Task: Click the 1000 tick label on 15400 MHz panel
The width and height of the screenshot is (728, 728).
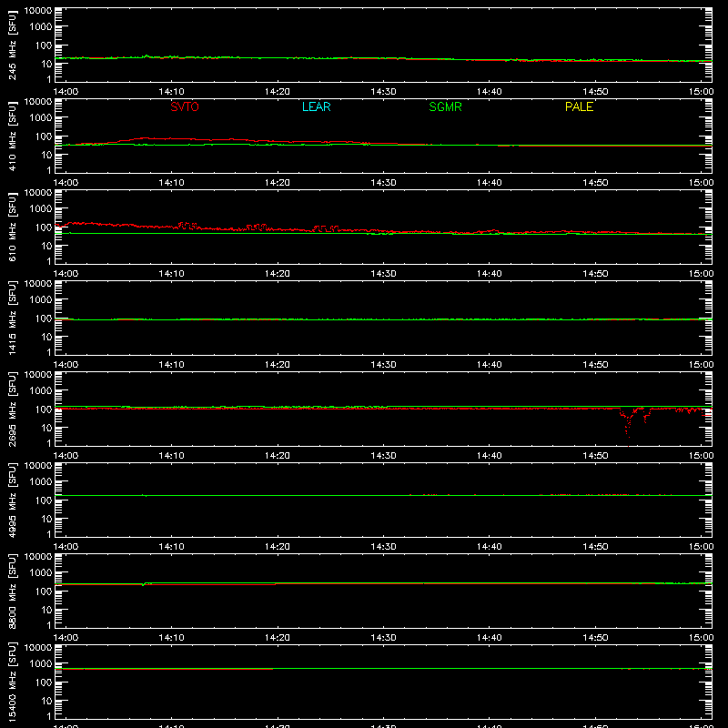Action: click(x=41, y=664)
